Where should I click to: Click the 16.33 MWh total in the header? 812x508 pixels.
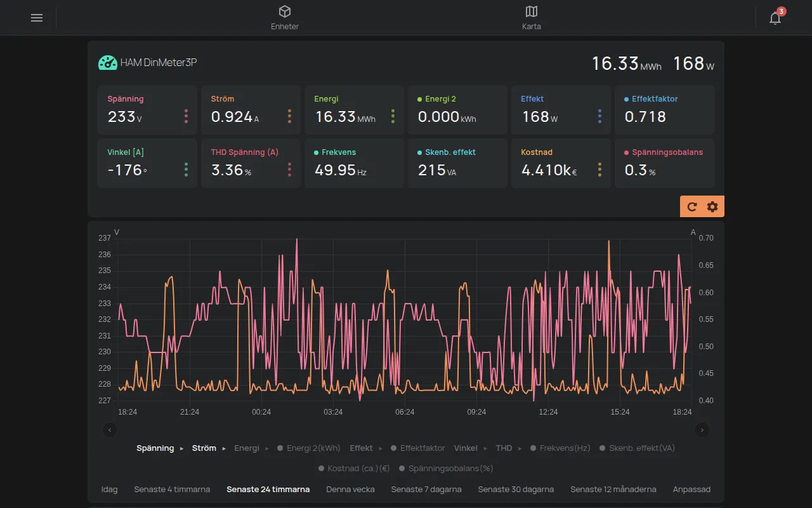pyautogui.click(x=627, y=63)
